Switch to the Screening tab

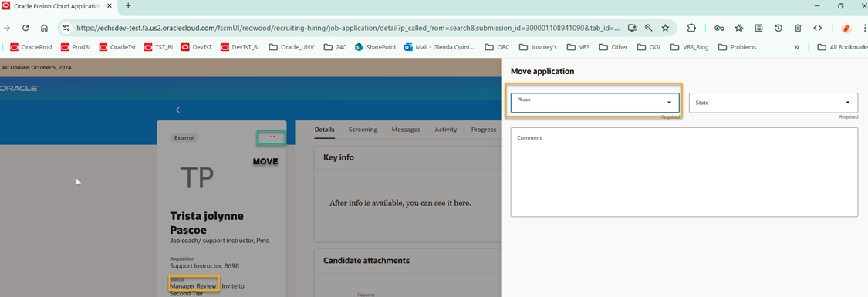(363, 130)
